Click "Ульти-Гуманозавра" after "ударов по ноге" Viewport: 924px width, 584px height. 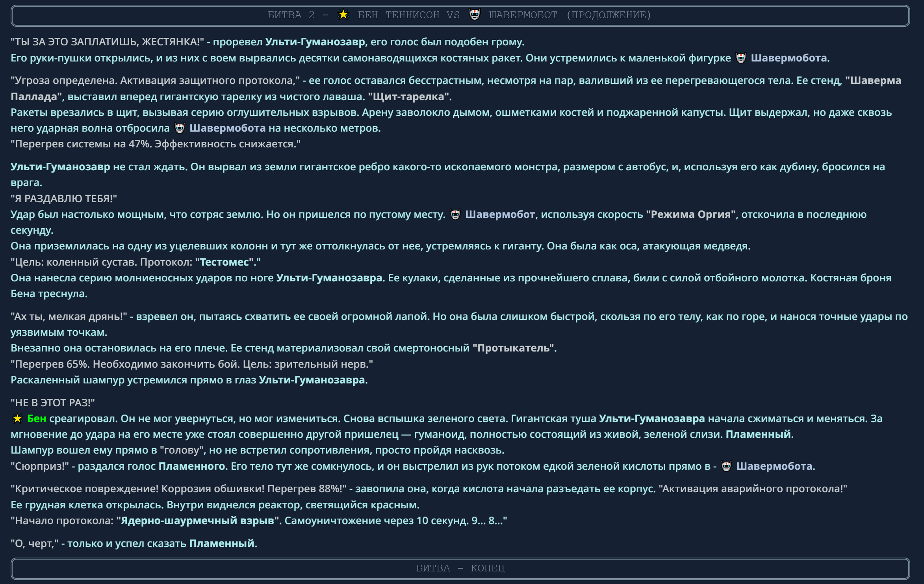click(x=329, y=278)
